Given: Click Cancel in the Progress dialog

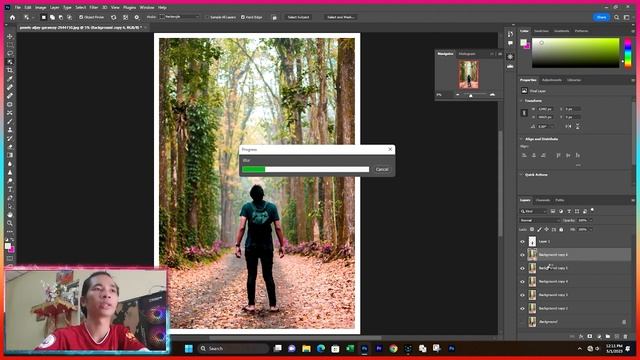Looking at the screenshot, I should (382, 169).
